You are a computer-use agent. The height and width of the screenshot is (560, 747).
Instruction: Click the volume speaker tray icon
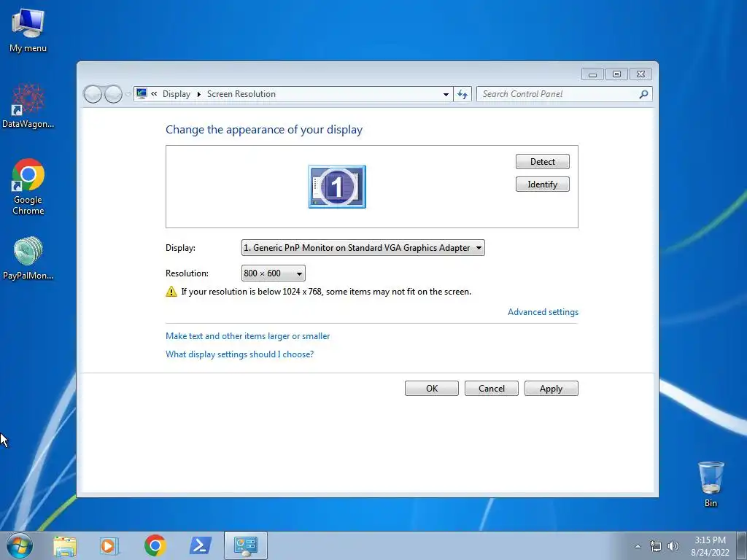tap(673, 546)
